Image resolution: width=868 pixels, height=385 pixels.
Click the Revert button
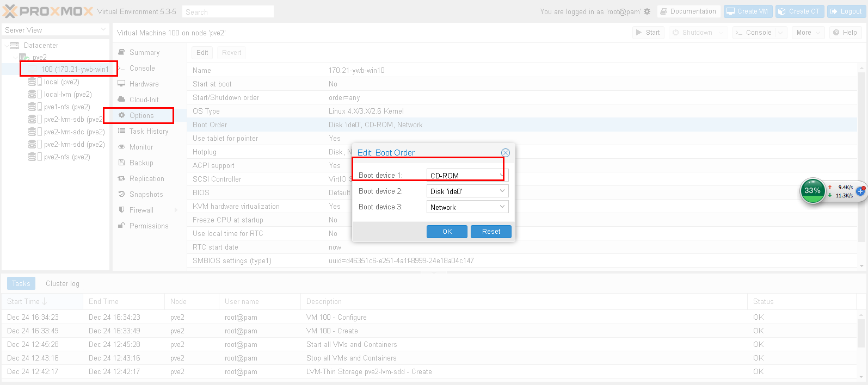pos(231,53)
